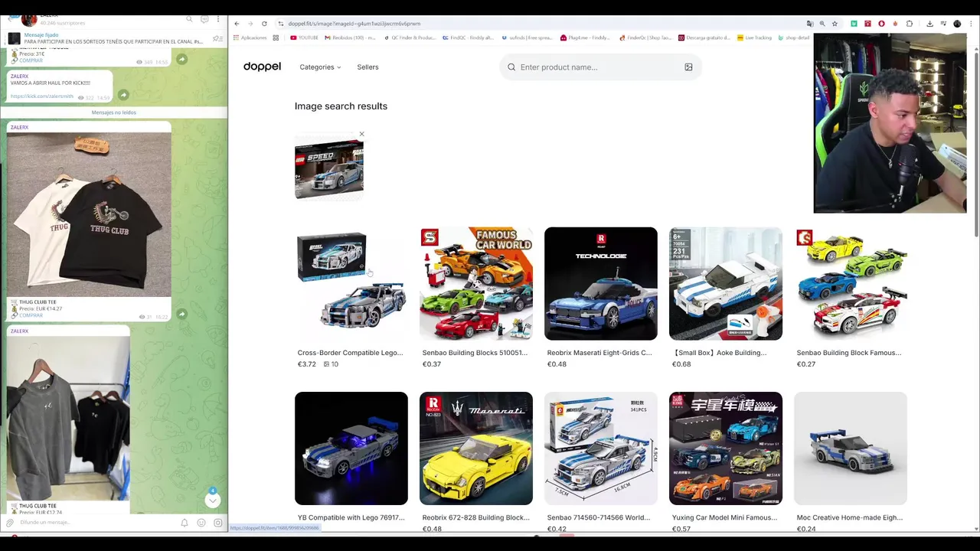The image size is (980, 551).
Task: Click the doppel logo in the header
Action: (262, 67)
